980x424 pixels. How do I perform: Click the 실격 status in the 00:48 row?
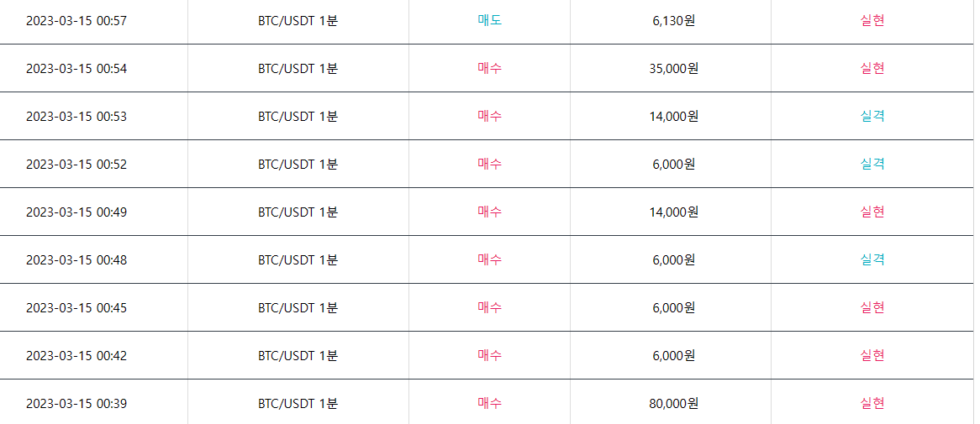pyautogui.click(x=872, y=259)
